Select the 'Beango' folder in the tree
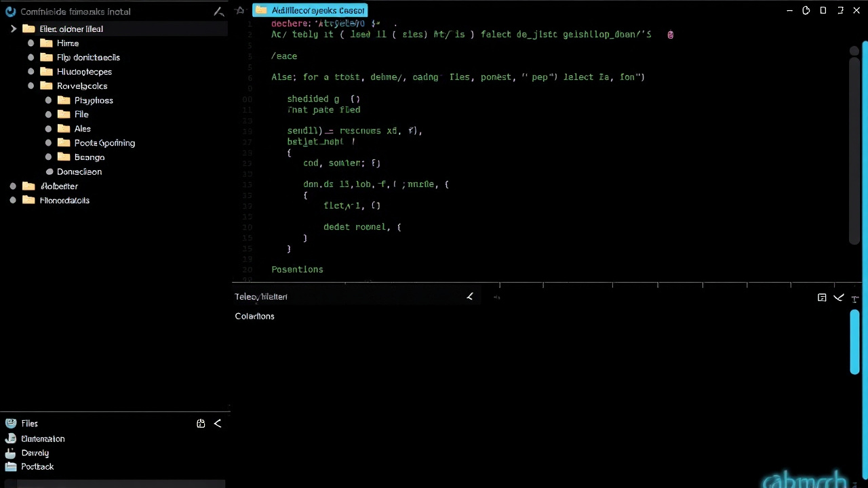Image resolution: width=868 pixels, height=488 pixels. (x=90, y=157)
